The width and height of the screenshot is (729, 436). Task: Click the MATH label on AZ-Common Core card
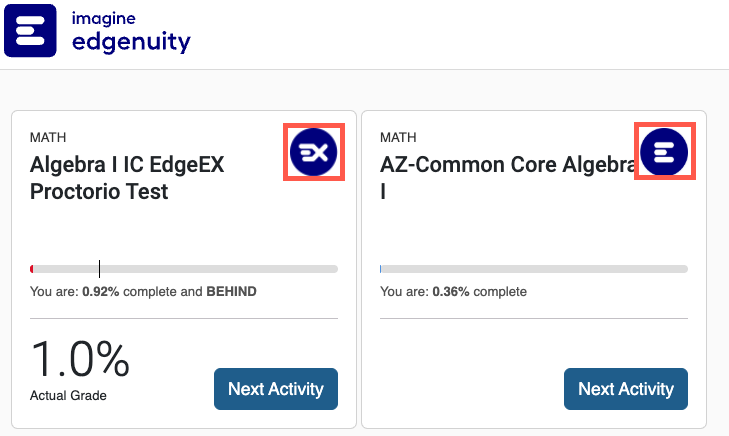(399, 137)
